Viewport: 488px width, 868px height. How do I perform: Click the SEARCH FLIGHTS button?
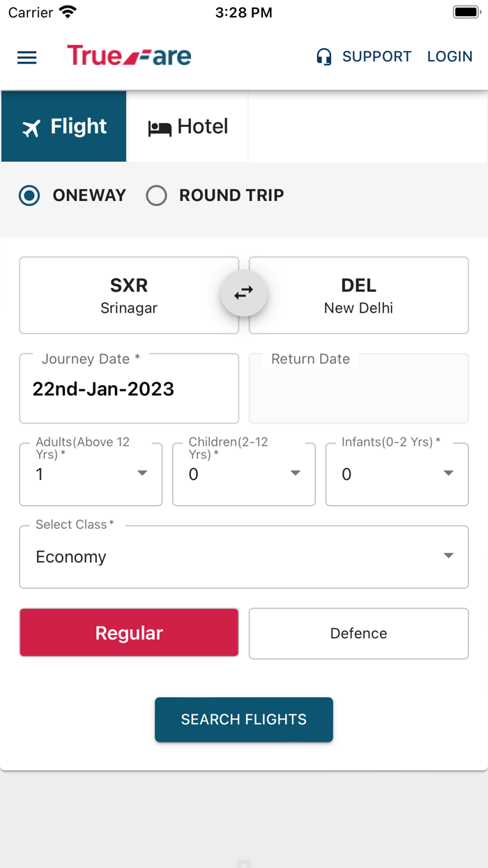pos(243,719)
